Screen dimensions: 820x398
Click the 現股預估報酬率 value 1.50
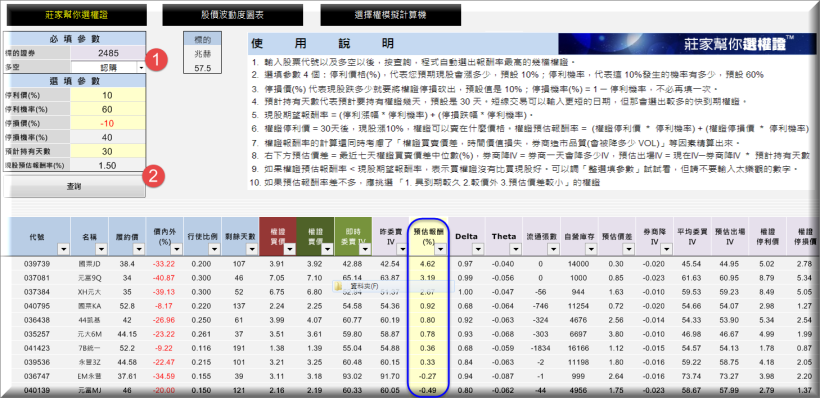pyautogui.click(x=108, y=165)
